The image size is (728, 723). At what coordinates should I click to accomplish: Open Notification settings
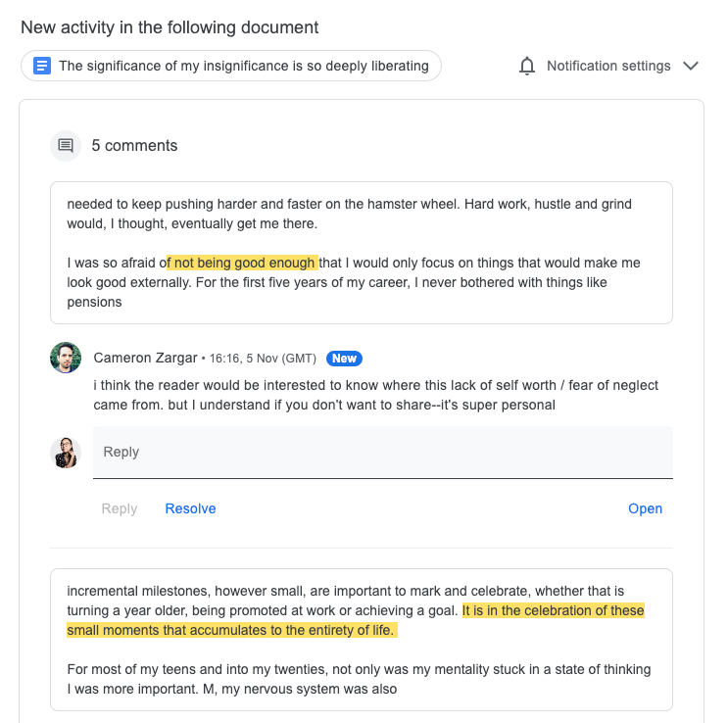click(608, 66)
